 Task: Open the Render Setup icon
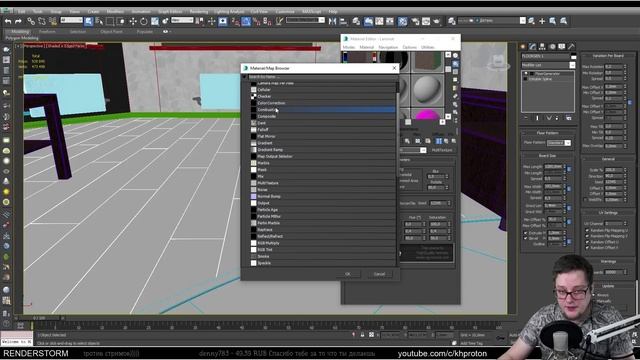pos(416,21)
